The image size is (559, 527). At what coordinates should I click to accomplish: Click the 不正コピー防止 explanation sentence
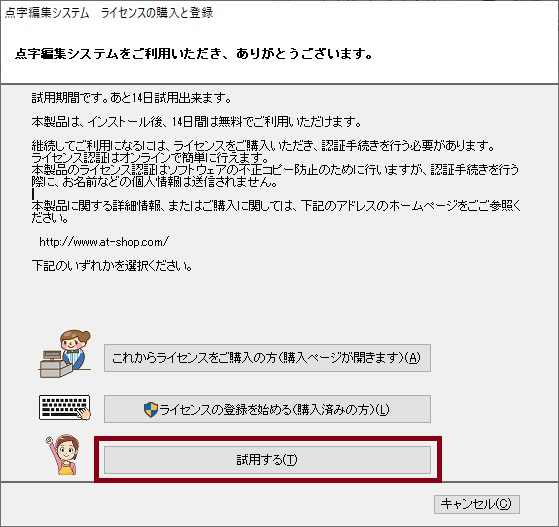275,169
